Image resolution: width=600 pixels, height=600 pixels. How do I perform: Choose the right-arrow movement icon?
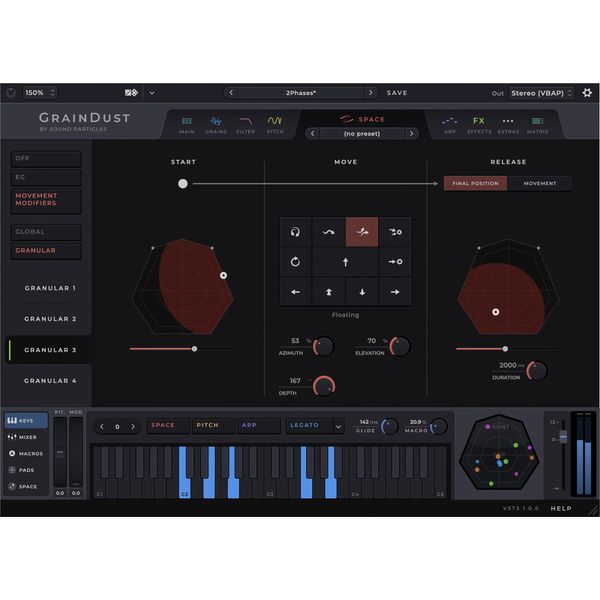395,292
